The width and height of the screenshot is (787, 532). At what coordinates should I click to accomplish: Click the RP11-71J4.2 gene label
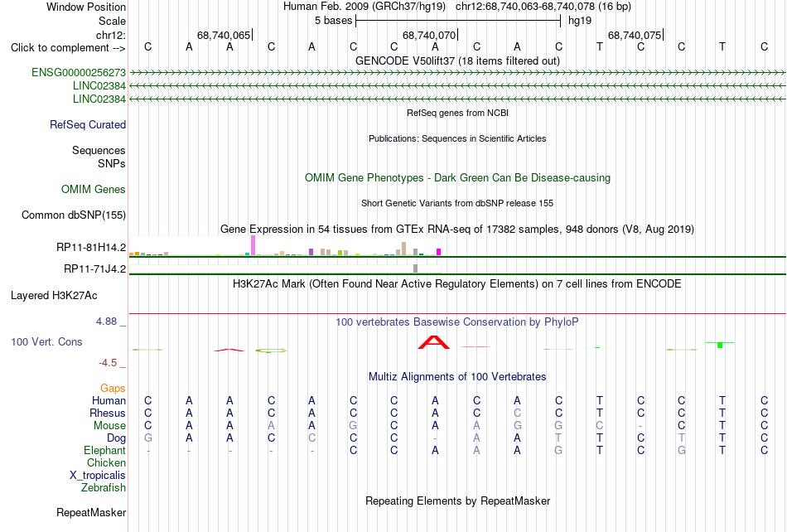click(x=95, y=269)
